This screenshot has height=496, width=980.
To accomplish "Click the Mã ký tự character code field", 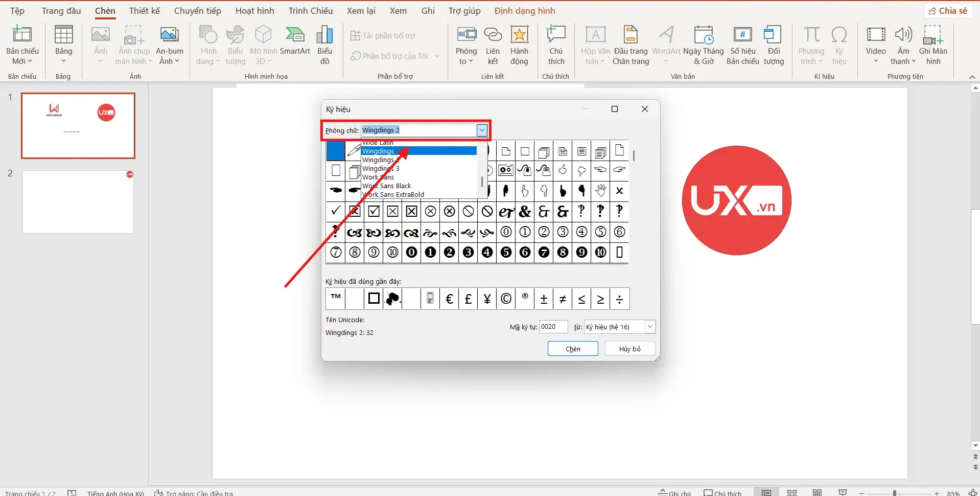I will [x=554, y=327].
